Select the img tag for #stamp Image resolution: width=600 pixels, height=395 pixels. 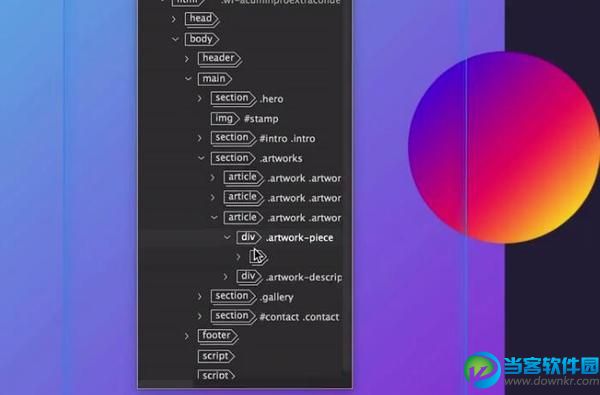[x=225, y=119]
